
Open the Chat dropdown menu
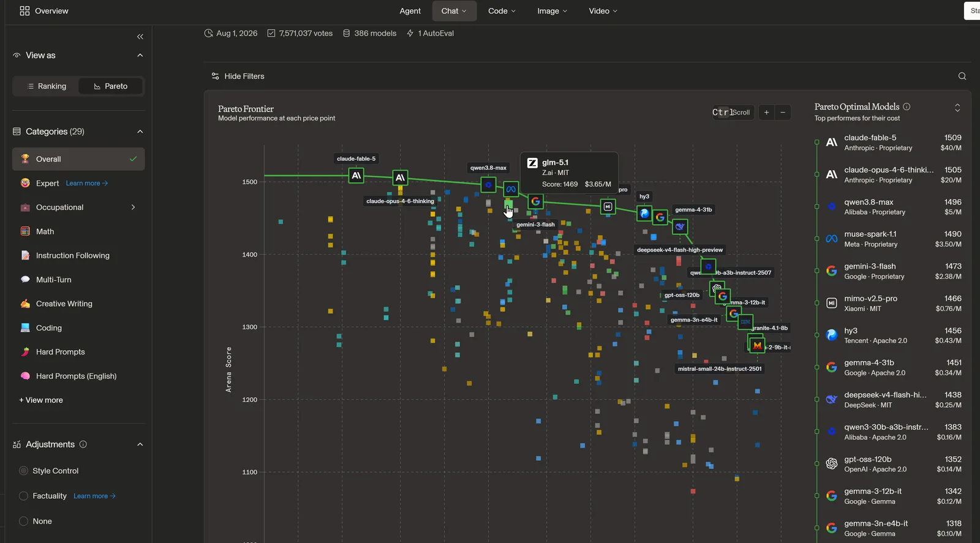point(454,11)
